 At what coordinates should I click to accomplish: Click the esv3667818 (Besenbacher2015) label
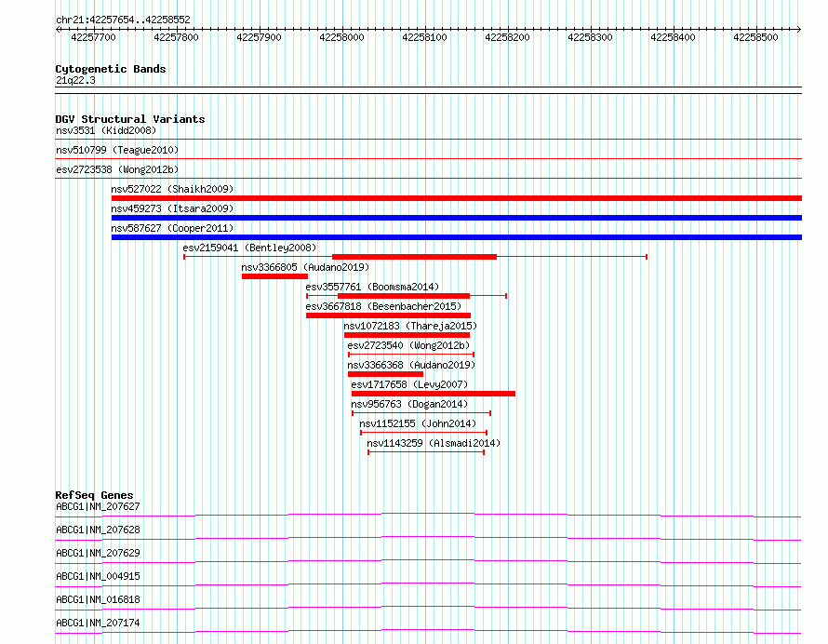(383, 306)
